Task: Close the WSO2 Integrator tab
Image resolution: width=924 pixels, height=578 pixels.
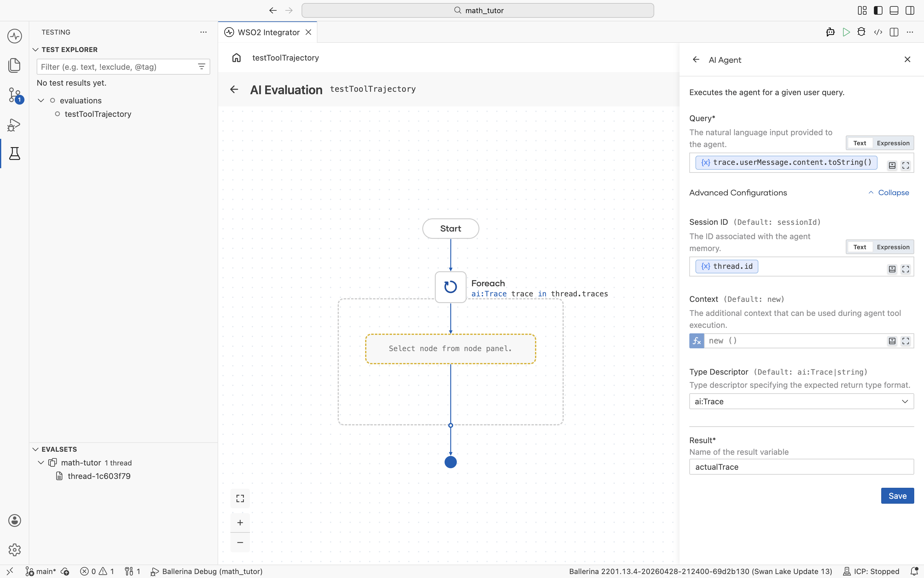Action: point(309,32)
